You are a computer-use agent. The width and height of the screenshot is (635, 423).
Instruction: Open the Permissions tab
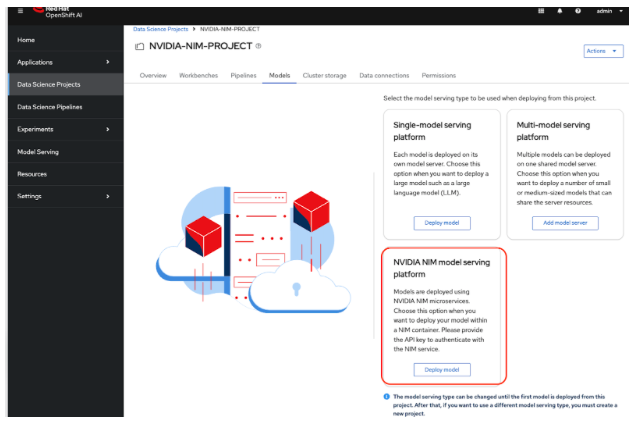[x=438, y=76]
